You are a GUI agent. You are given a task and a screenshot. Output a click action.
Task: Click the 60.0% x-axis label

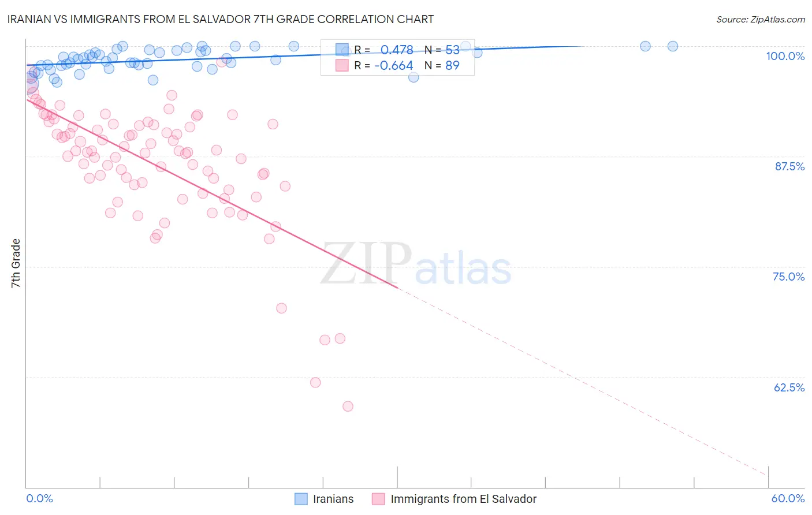pos(788,498)
